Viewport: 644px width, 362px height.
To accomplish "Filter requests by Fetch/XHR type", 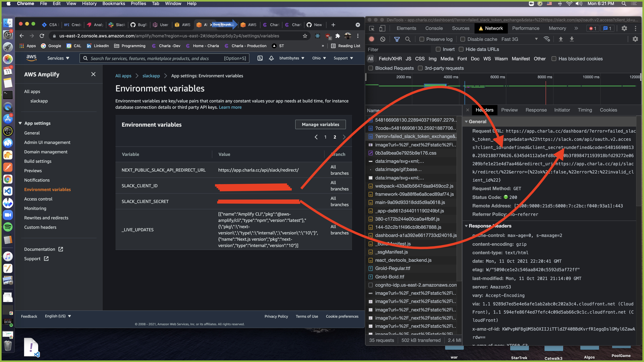I will (x=390, y=59).
